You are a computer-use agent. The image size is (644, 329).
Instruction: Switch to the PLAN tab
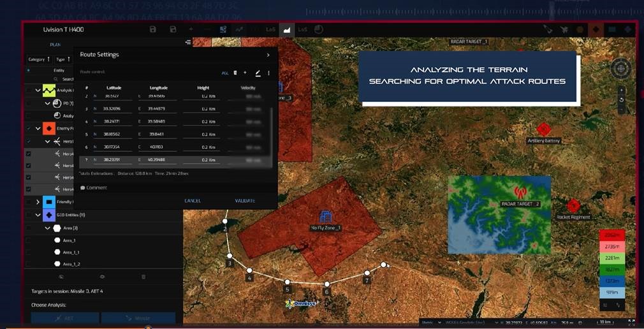click(x=55, y=45)
